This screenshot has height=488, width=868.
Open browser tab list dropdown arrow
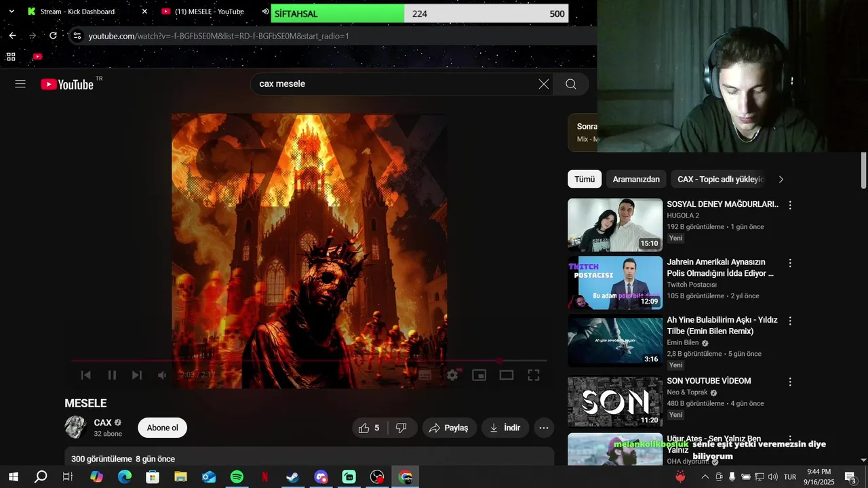[12, 12]
